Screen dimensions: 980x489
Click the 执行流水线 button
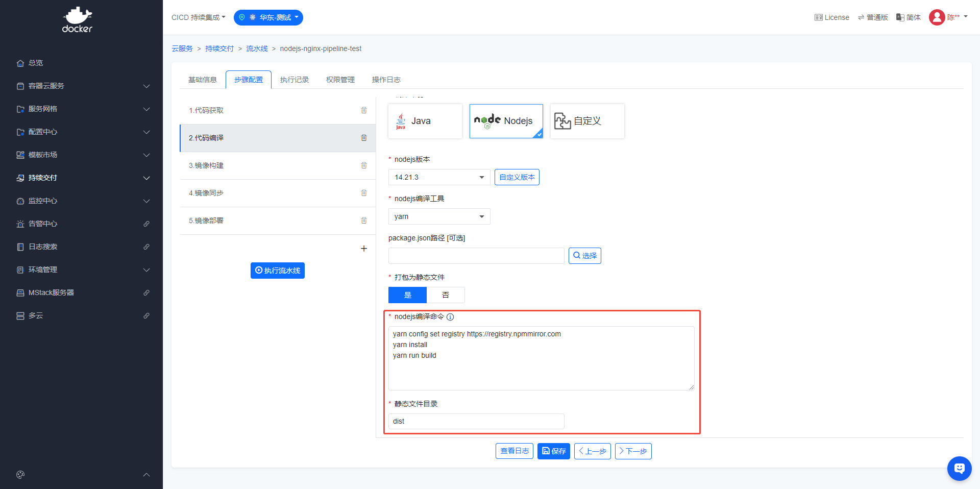click(278, 271)
